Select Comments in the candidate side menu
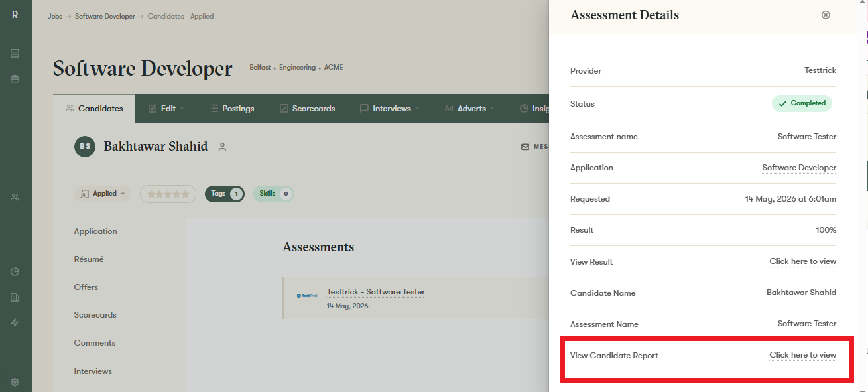The image size is (868, 392). tap(95, 343)
